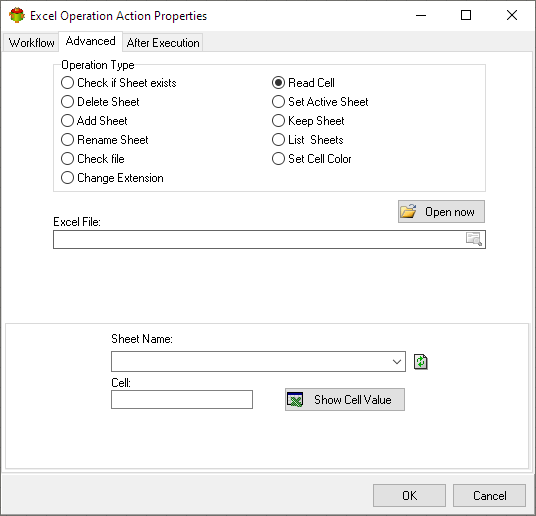Choose the Add Sheet radio button

[x=94, y=121]
